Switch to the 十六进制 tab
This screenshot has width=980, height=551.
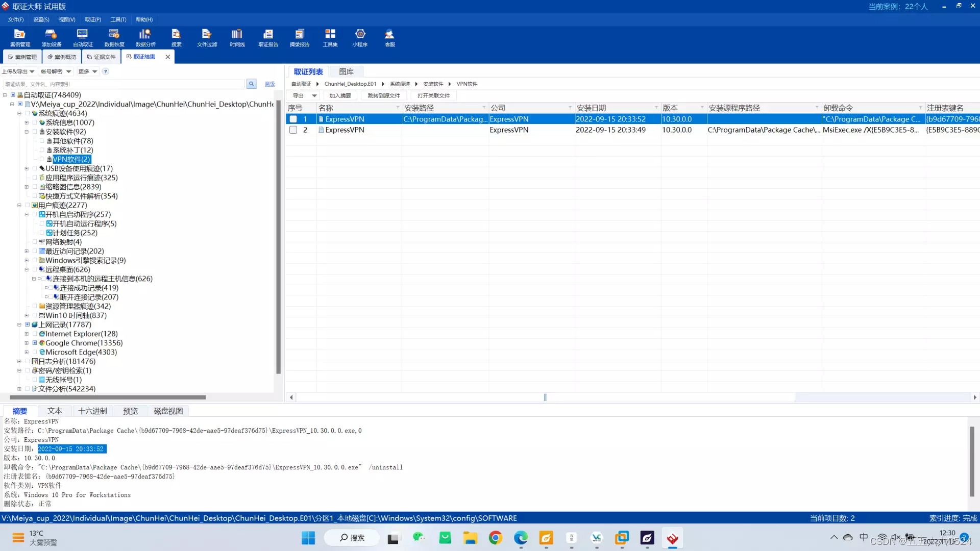(x=92, y=411)
